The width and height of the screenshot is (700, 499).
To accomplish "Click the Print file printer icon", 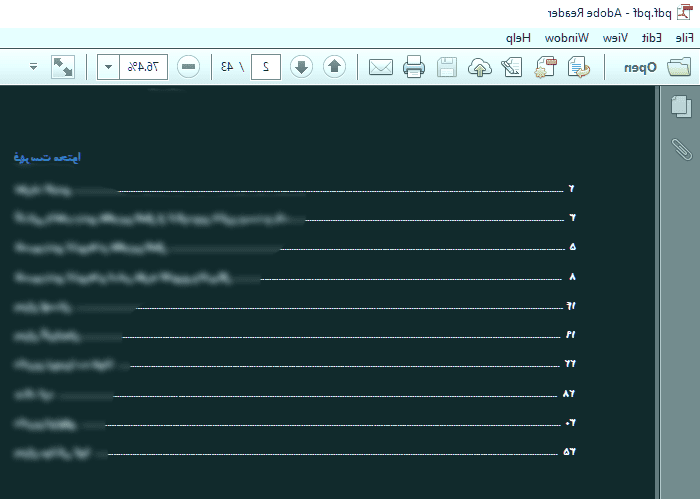I will pos(414,67).
